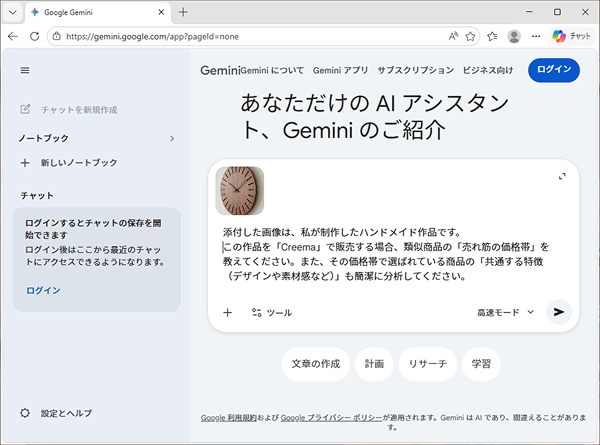Click ログイン link in chat sidebar card
The width and height of the screenshot is (600, 445).
(x=43, y=290)
